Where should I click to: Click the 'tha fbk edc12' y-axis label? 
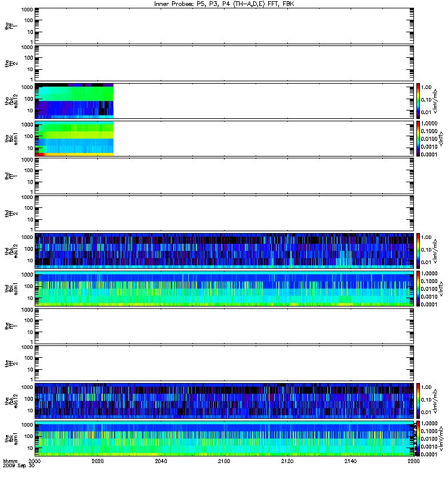[x=11, y=101]
